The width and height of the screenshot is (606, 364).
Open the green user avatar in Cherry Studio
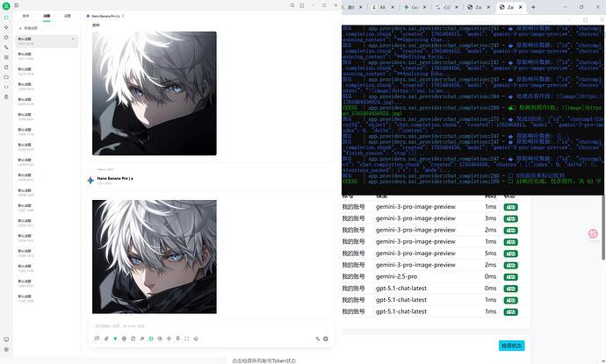[6, 6]
